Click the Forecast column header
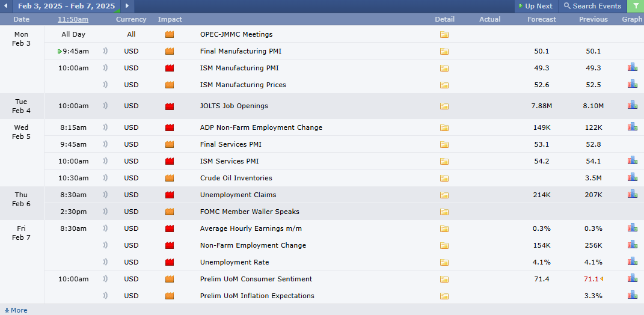The width and height of the screenshot is (644, 315). (x=542, y=19)
